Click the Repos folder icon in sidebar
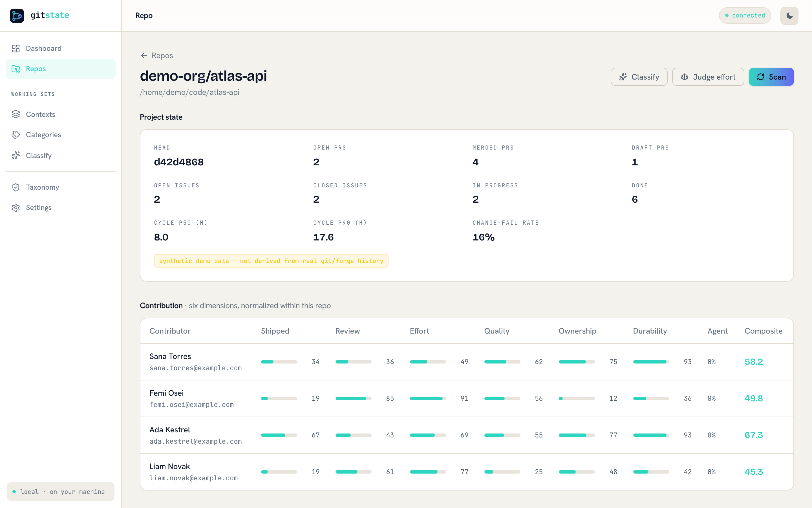 [x=16, y=69]
